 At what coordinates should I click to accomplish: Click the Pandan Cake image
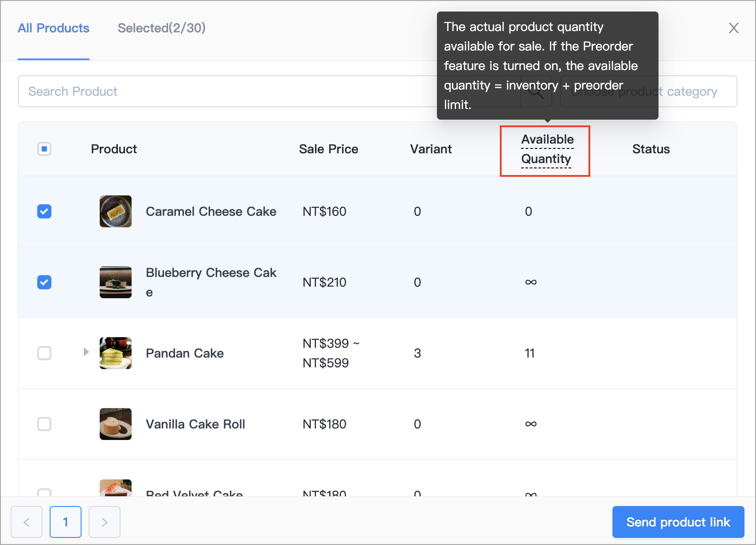tap(116, 353)
